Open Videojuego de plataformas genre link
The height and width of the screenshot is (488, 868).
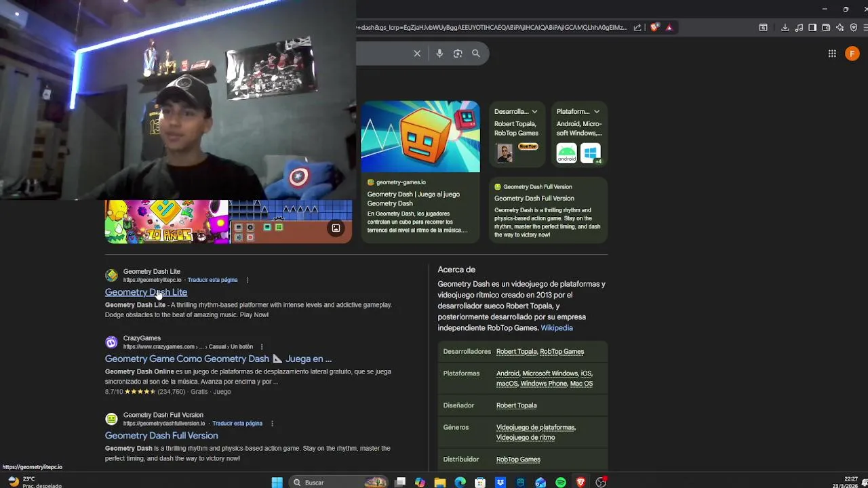click(535, 428)
